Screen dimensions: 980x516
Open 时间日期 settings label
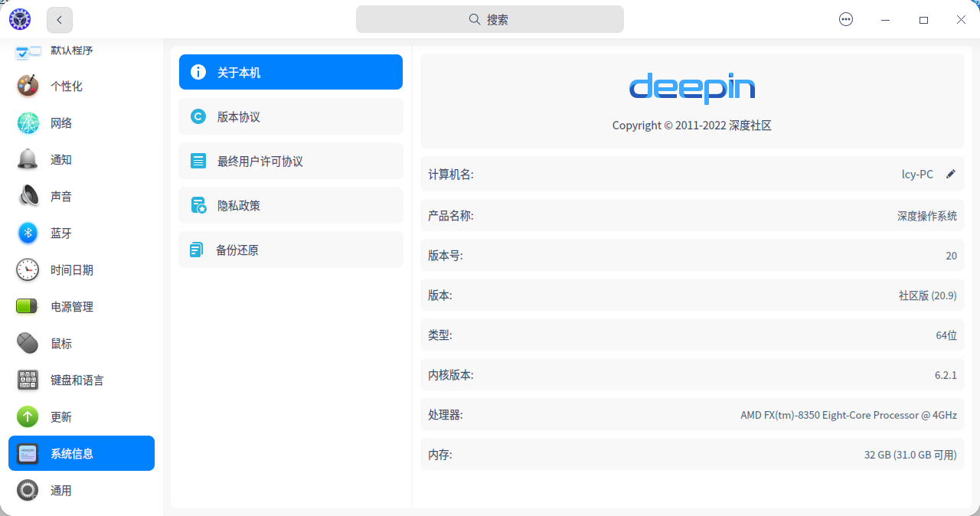point(72,270)
